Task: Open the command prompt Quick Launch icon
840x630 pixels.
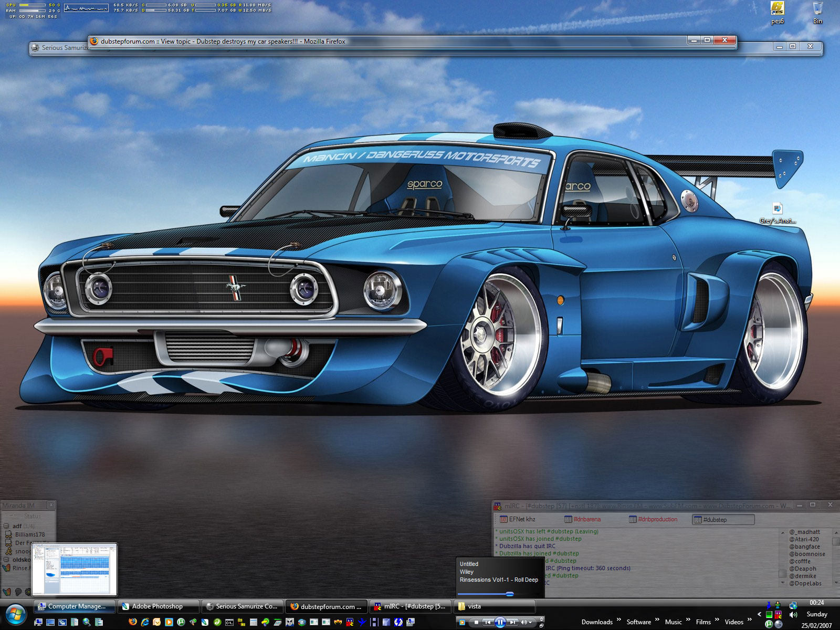Action: [229, 622]
